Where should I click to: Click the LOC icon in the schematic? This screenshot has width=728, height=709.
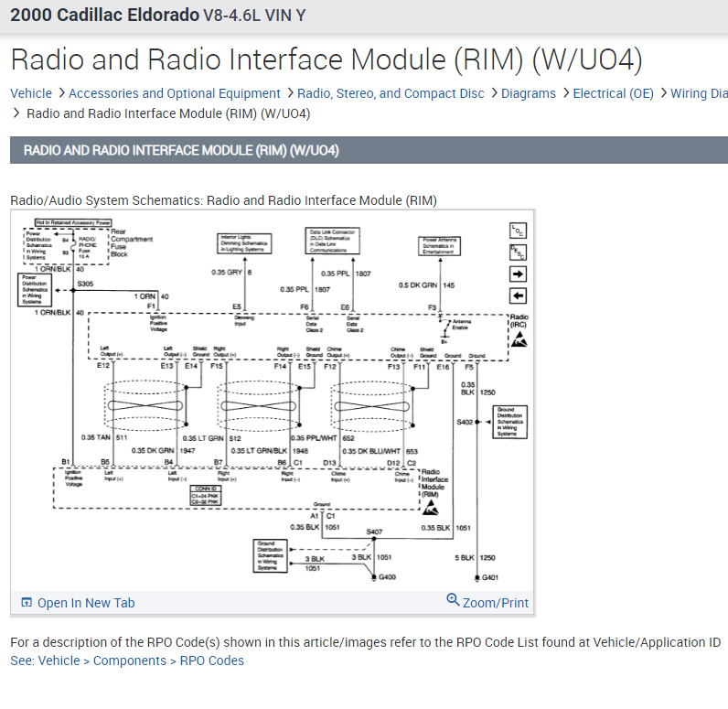point(518,231)
